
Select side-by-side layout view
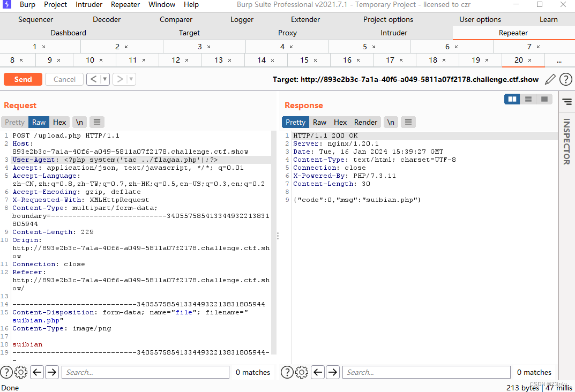pyautogui.click(x=512, y=99)
